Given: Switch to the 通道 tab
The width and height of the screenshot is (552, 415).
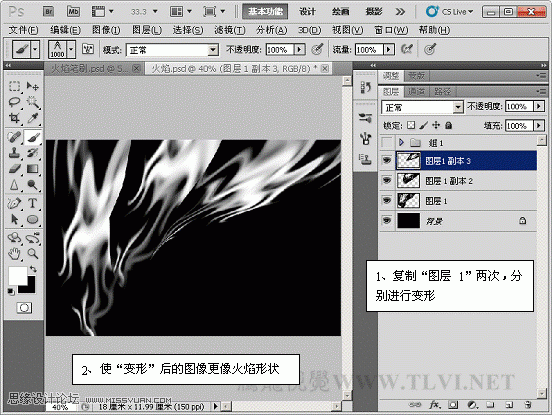Looking at the screenshot, I should [x=416, y=92].
